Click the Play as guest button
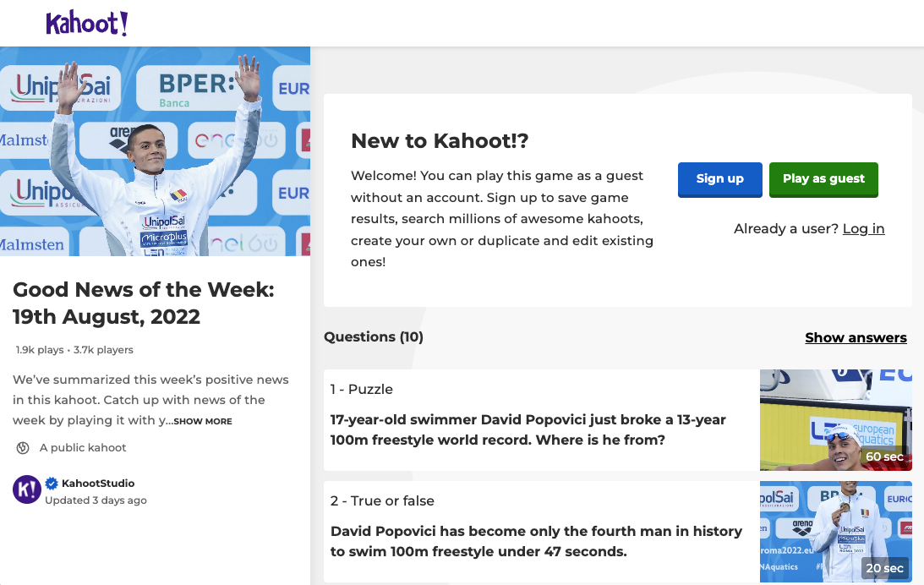The width and height of the screenshot is (924, 585). (823, 179)
